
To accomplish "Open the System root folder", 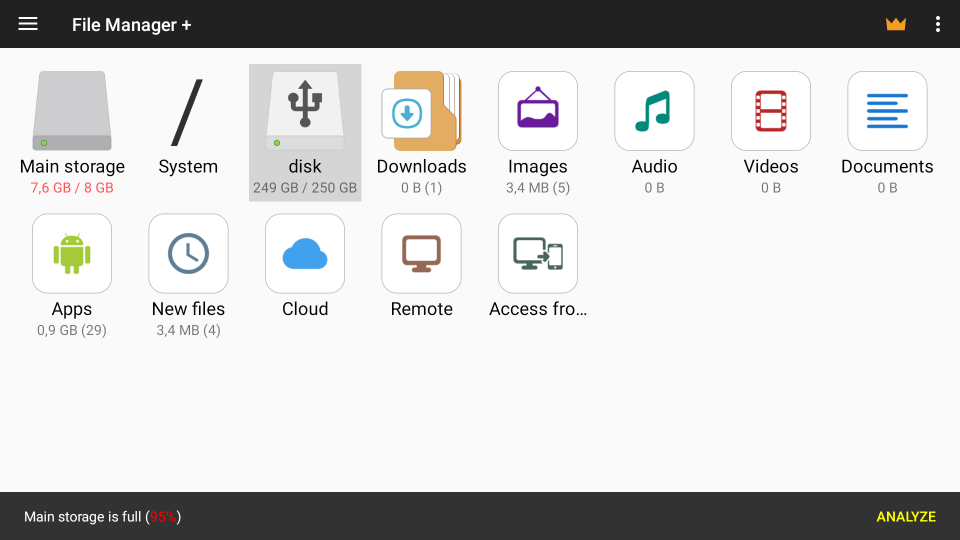I will [188, 112].
